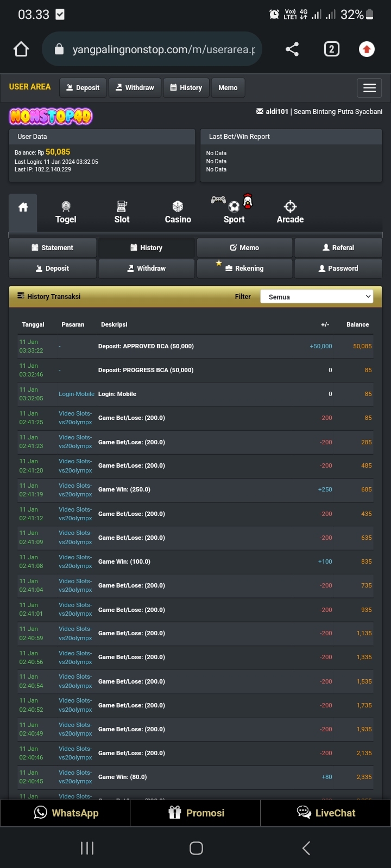The height and width of the screenshot is (868, 391).
Task: Tap the share icon in browser bar
Action: 292,49
